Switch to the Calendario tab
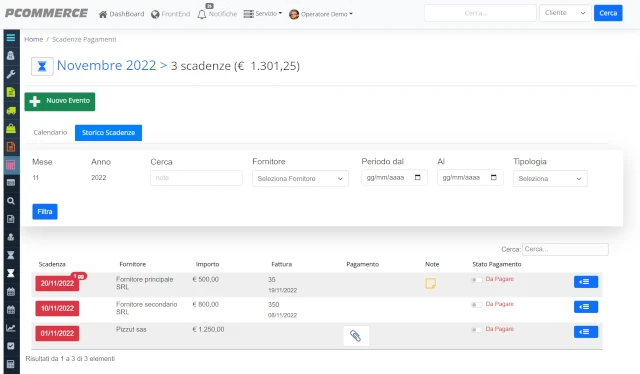 (50, 132)
